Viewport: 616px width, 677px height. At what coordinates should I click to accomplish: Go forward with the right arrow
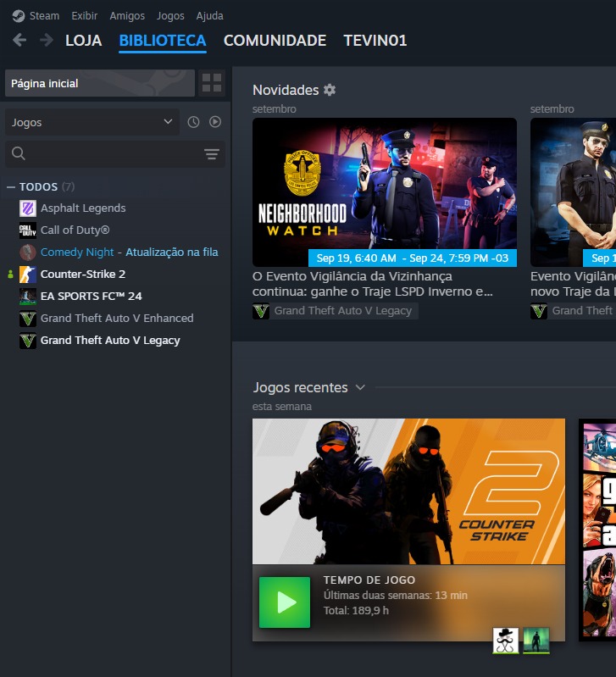point(47,40)
